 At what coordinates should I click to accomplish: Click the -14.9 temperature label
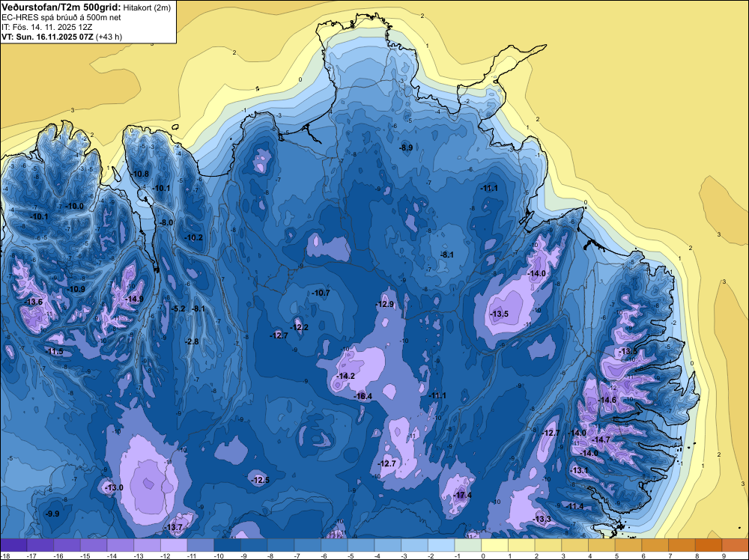click(x=134, y=299)
